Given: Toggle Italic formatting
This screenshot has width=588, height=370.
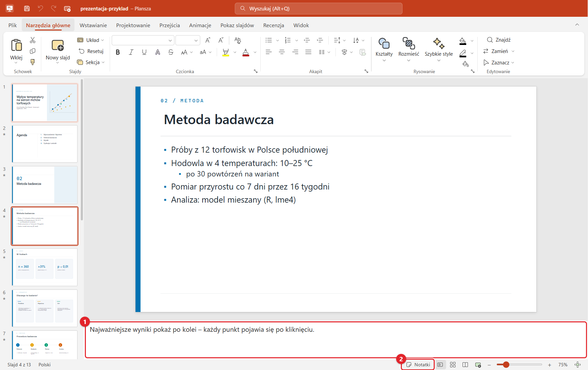Looking at the screenshot, I should [x=131, y=52].
